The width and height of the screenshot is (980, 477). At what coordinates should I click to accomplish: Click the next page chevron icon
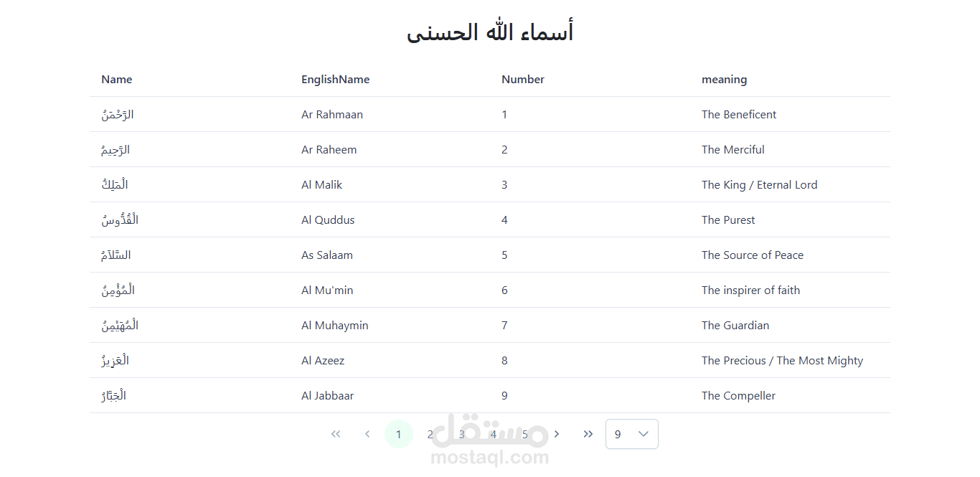pos(557,434)
